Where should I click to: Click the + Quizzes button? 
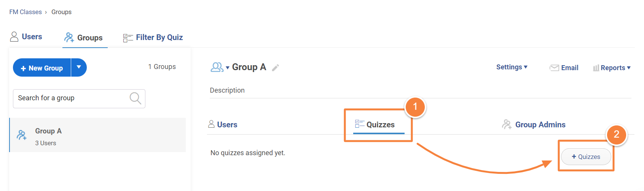[586, 157]
